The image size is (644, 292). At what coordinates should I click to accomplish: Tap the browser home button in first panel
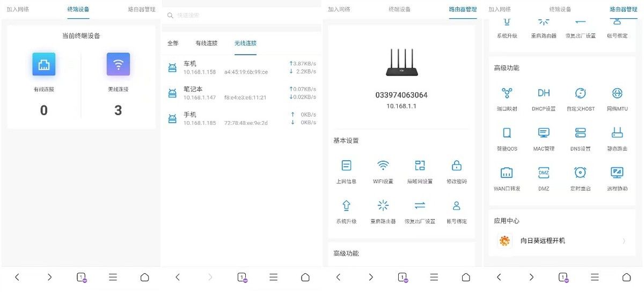click(144, 277)
